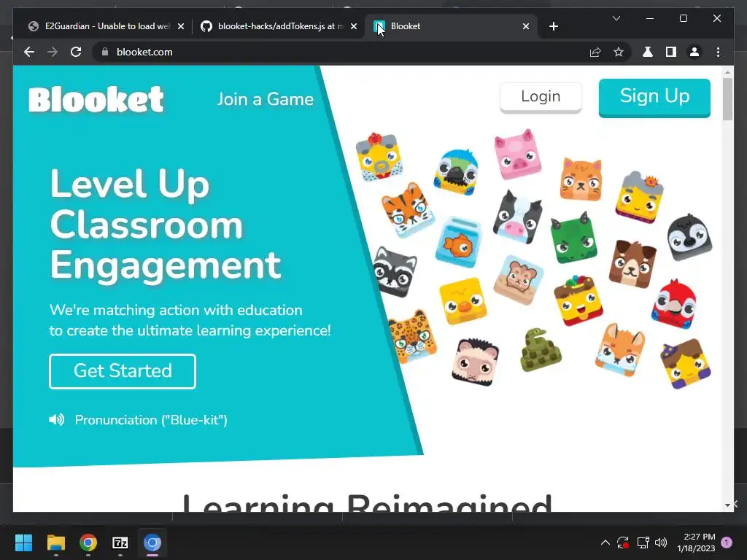This screenshot has width=747, height=560.
Task: Click the green dragon blook
Action: pos(573,238)
